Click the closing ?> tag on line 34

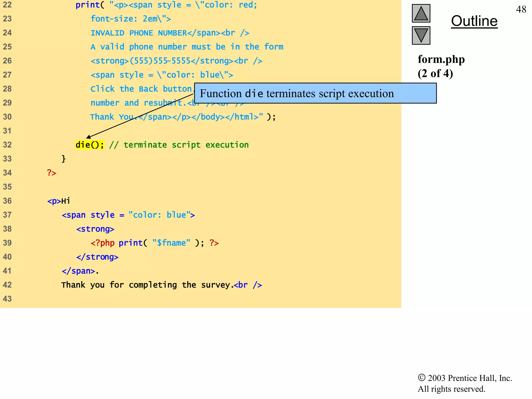(x=52, y=173)
